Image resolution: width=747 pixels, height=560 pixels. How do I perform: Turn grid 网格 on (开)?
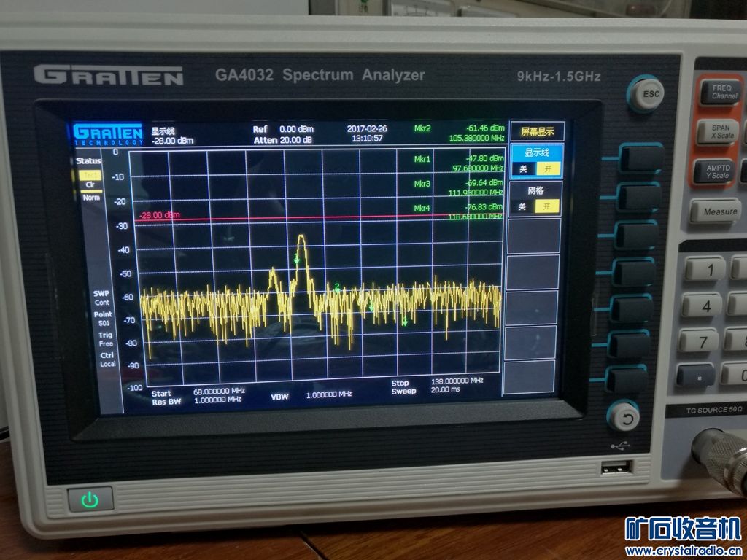(x=547, y=206)
